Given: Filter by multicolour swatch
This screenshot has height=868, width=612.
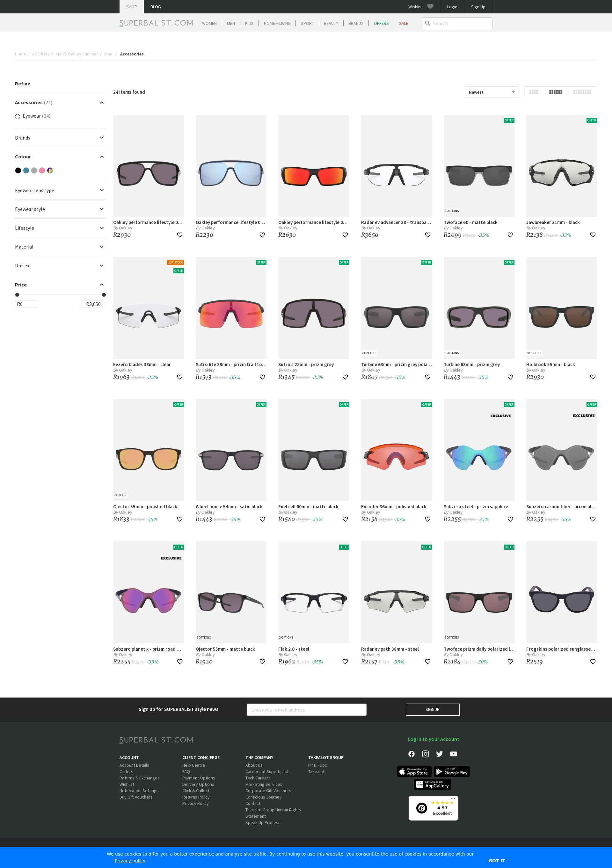Looking at the screenshot, I should (50, 170).
